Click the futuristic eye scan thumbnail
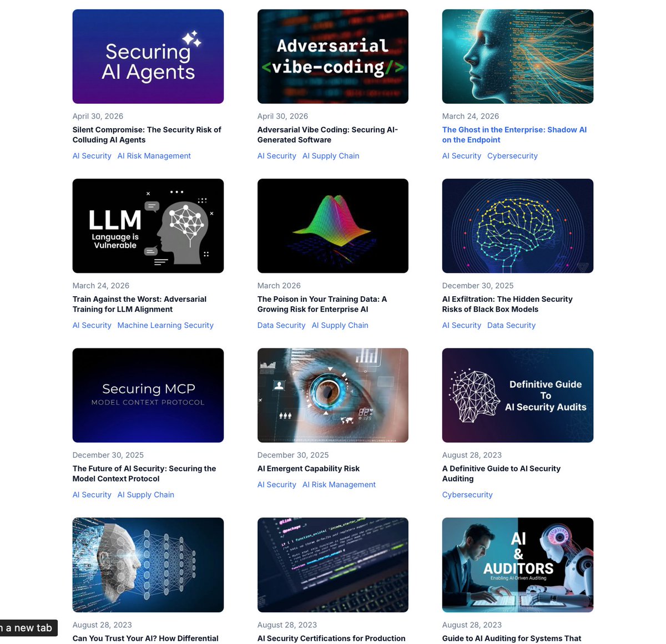This screenshot has height=644, width=666. click(x=333, y=395)
